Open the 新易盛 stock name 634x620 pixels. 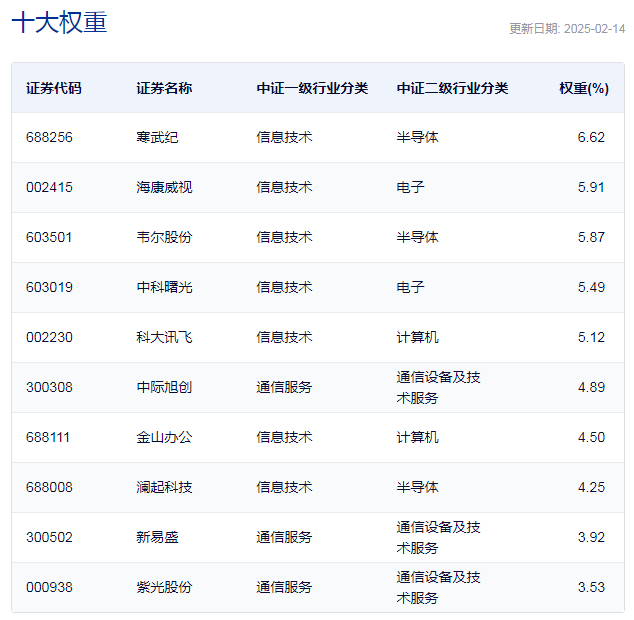[x=157, y=537]
